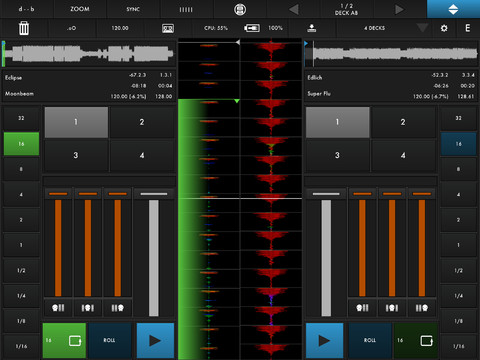Open the ZOOM tab
Viewport: 480px width, 360px height.
click(x=80, y=9)
